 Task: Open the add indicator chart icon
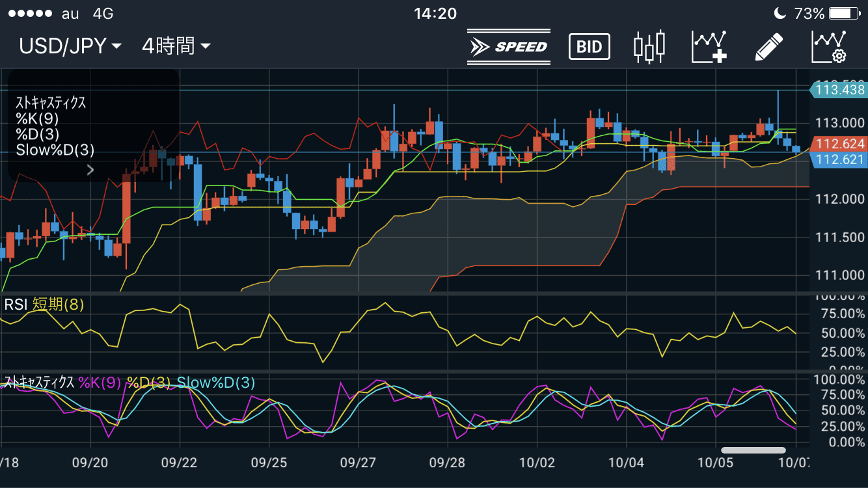pos(709,47)
